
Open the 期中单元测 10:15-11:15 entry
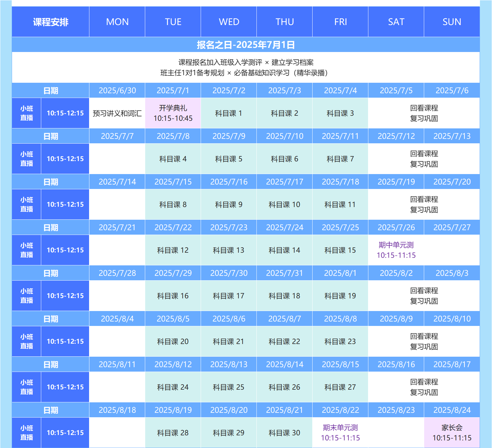pyautogui.click(x=396, y=250)
